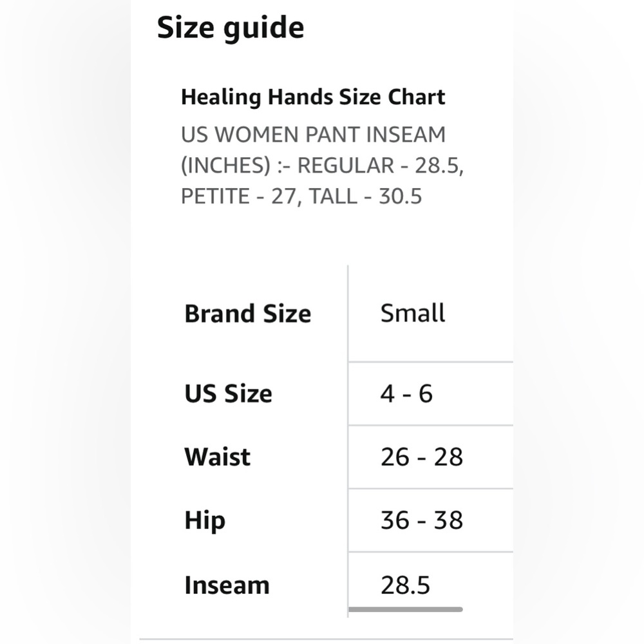Click the bottom divider line of the panel
The width and height of the screenshot is (644, 644).
point(326,639)
